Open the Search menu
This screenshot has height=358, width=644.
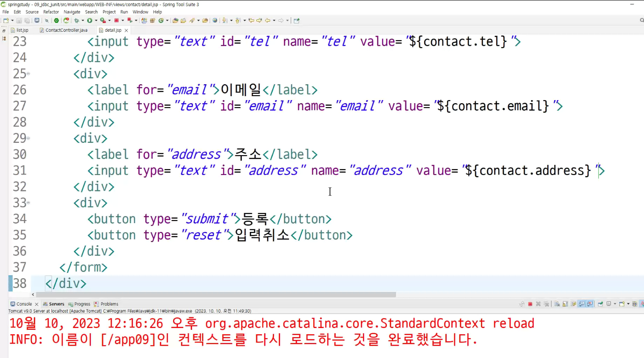click(92, 12)
